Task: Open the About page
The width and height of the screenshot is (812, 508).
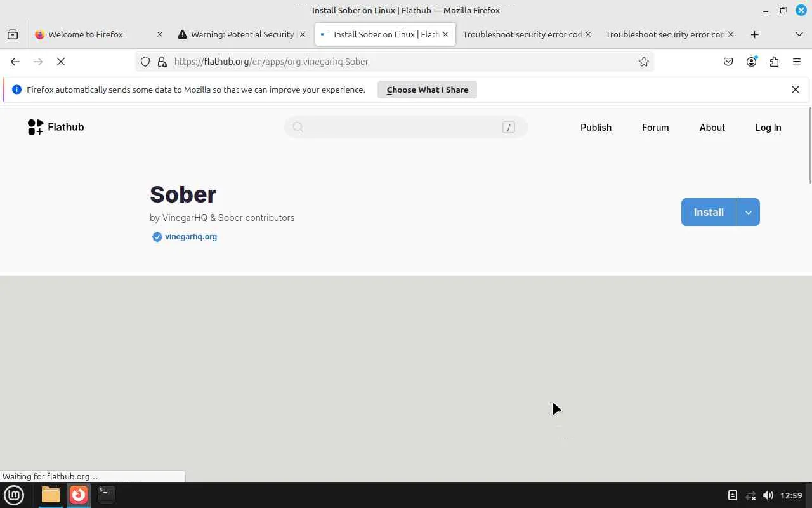Action: pos(712,128)
